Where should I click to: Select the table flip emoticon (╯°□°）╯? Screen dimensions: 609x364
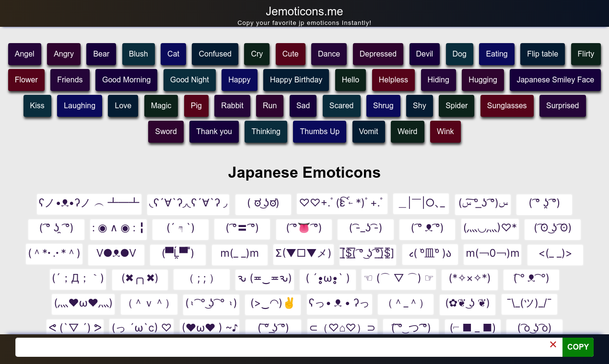point(89,204)
